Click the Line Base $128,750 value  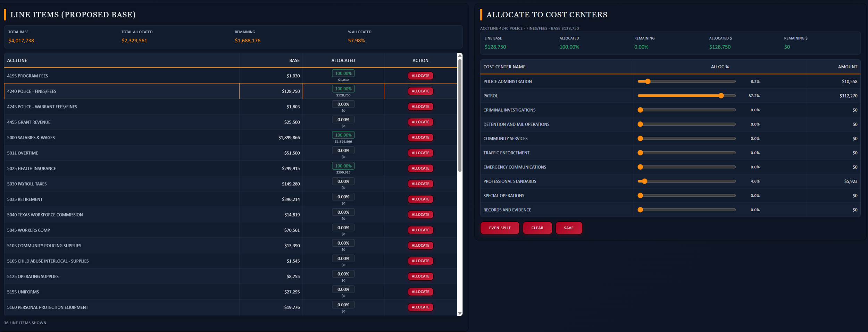495,47
